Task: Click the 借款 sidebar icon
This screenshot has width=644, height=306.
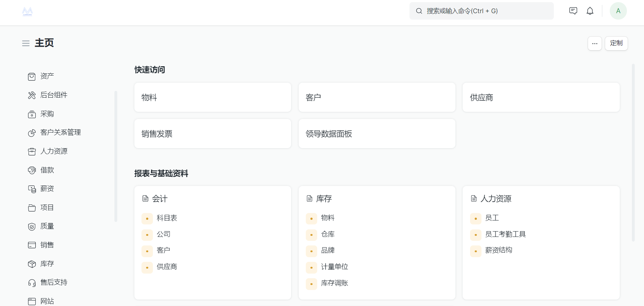Action: 32,170
